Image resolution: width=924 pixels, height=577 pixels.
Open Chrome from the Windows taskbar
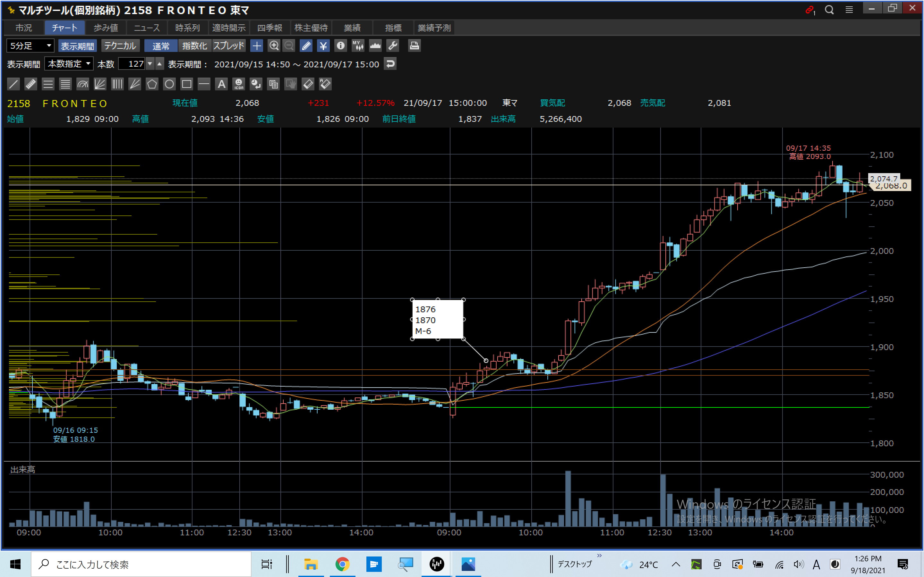coord(342,564)
